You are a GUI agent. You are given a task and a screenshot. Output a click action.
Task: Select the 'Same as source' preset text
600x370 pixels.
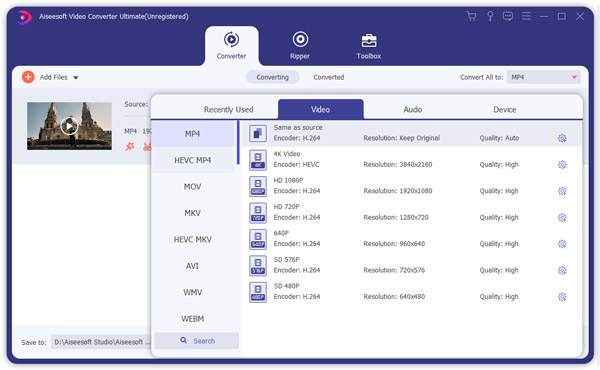coord(298,127)
